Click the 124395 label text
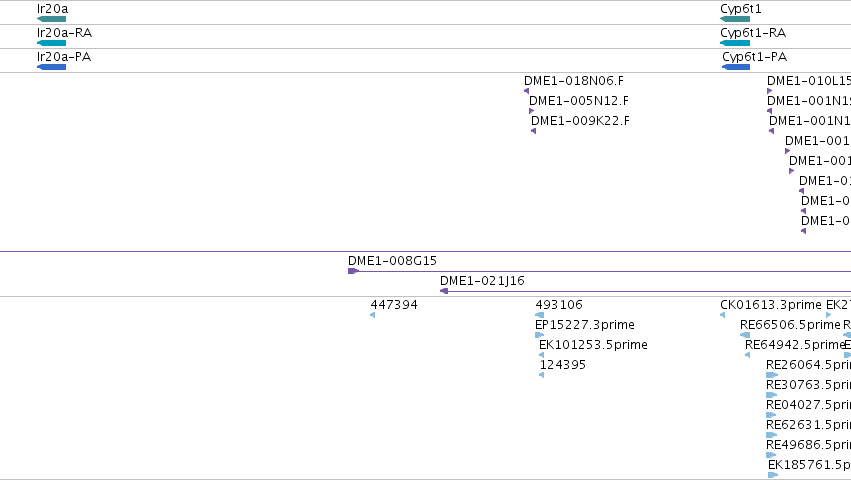Viewport: 851px width, 480px height. 563,365
